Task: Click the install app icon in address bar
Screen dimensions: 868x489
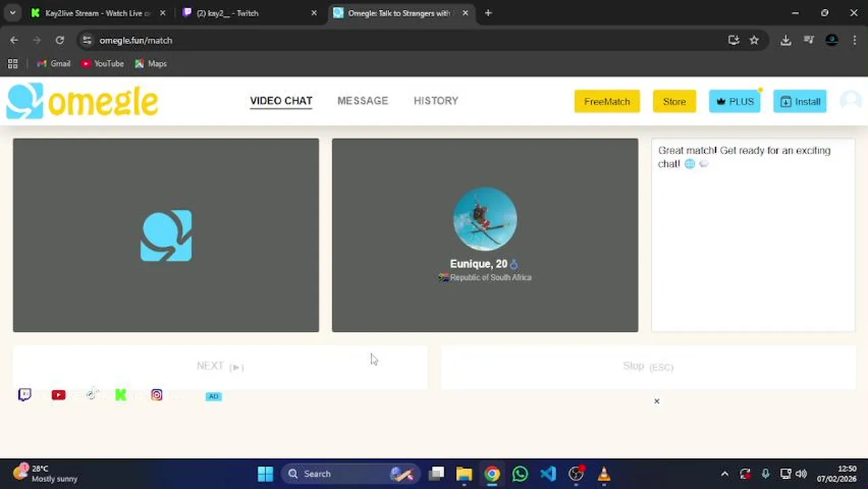Action: pos(734,40)
